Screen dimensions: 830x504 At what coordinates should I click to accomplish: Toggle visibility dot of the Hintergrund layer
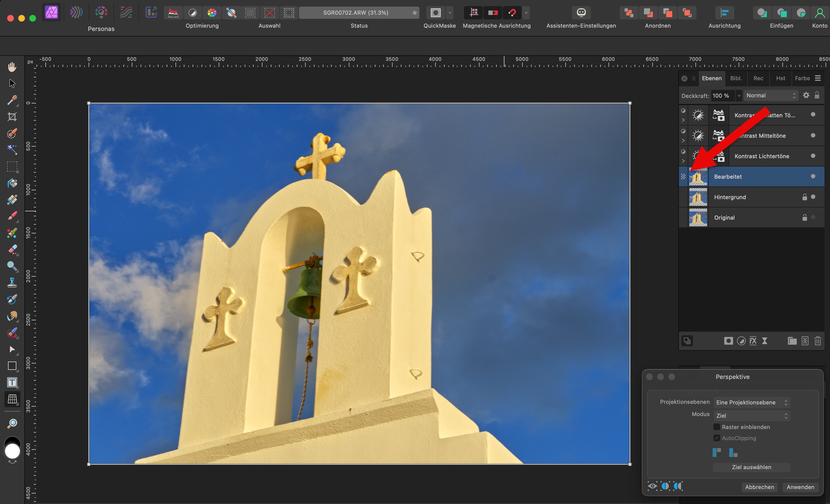click(x=813, y=197)
